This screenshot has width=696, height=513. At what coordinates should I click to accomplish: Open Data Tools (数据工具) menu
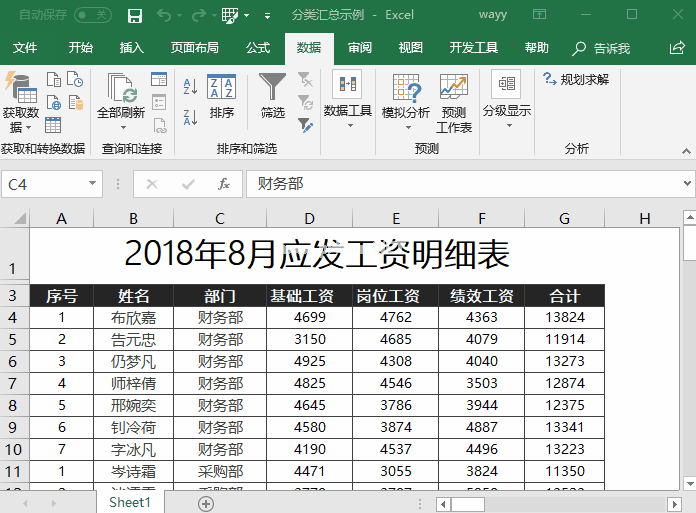(x=348, y=99)
